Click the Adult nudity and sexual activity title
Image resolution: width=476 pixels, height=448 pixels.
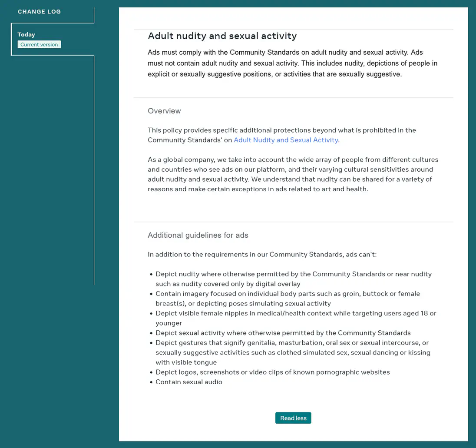tap(222, 36)
